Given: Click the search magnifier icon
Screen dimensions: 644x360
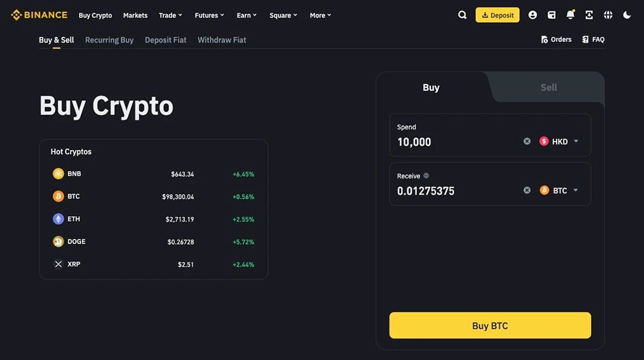Looking at the screenshot, I should coord(462,15).
